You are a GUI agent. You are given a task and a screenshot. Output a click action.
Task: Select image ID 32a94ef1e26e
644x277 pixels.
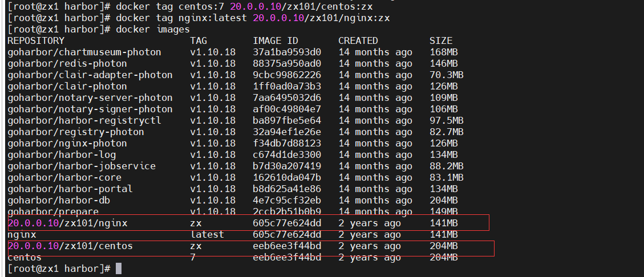(x=287, y=132)
